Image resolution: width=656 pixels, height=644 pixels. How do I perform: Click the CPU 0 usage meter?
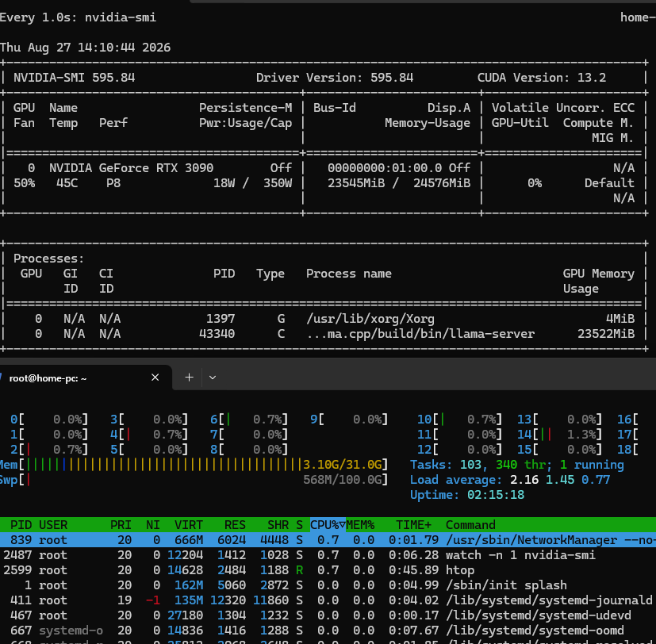coord(49,419)
